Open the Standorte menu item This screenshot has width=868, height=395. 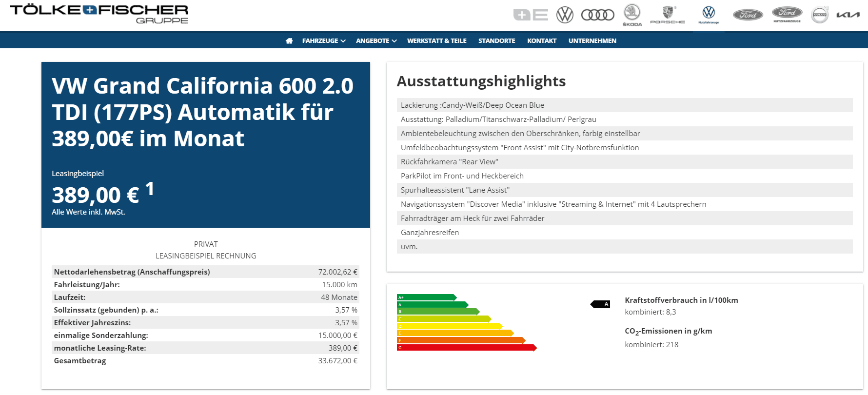point(496,41)
